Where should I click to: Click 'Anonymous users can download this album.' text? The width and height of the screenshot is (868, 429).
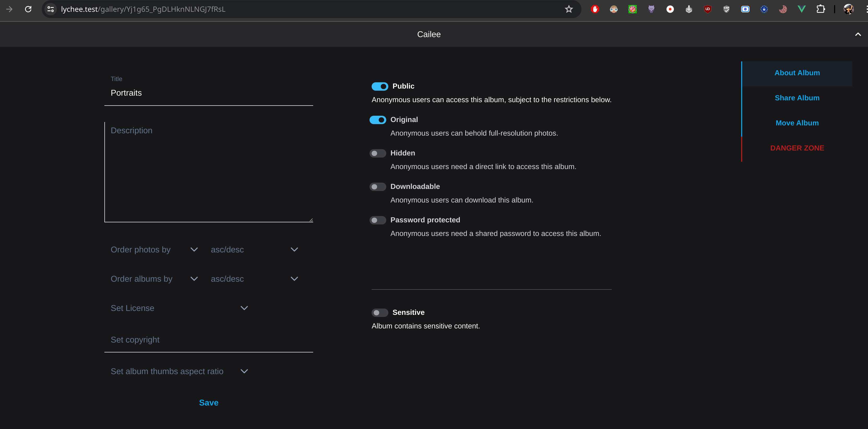pyautogui.click(x=462, y=200)
